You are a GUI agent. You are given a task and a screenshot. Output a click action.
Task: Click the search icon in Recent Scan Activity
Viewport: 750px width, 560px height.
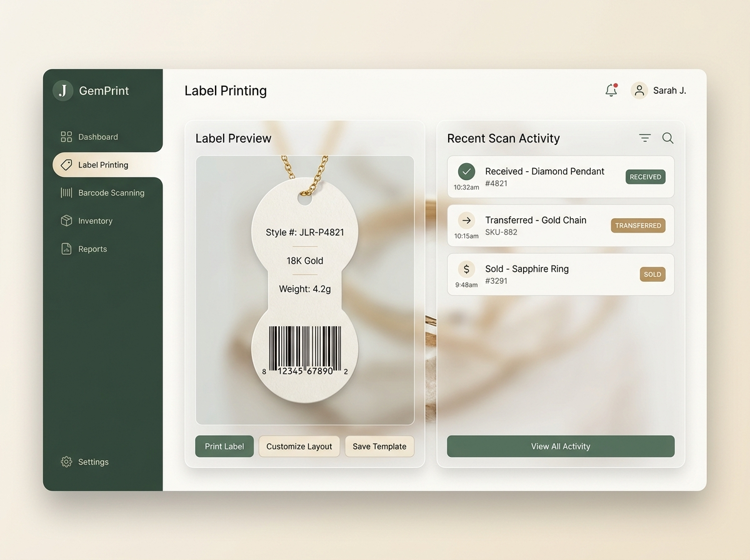pyautogui.click(x=667, y=138)
